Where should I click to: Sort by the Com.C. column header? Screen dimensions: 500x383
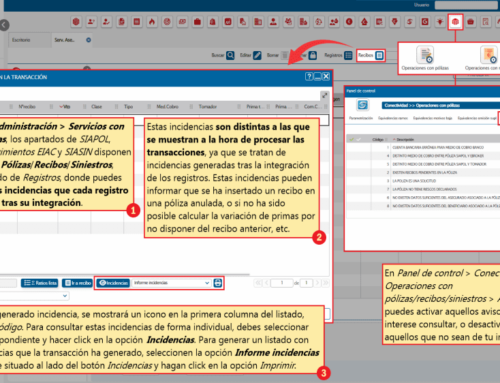click(x=312, y=107)
